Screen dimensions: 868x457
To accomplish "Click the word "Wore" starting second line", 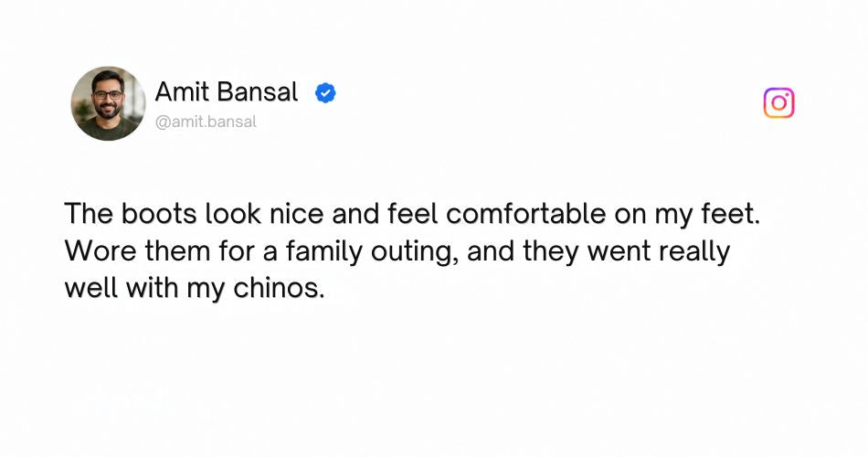I will coord(101,251).
